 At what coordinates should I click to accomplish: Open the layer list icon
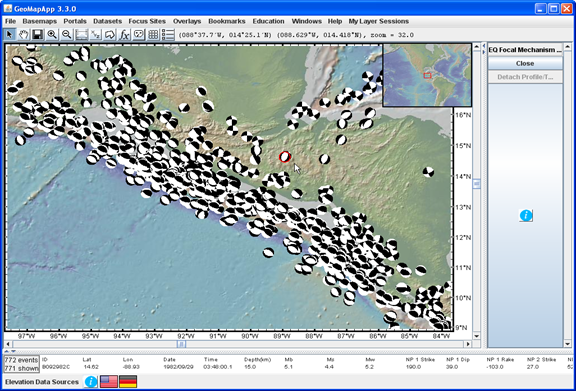[x=168, y=35]
